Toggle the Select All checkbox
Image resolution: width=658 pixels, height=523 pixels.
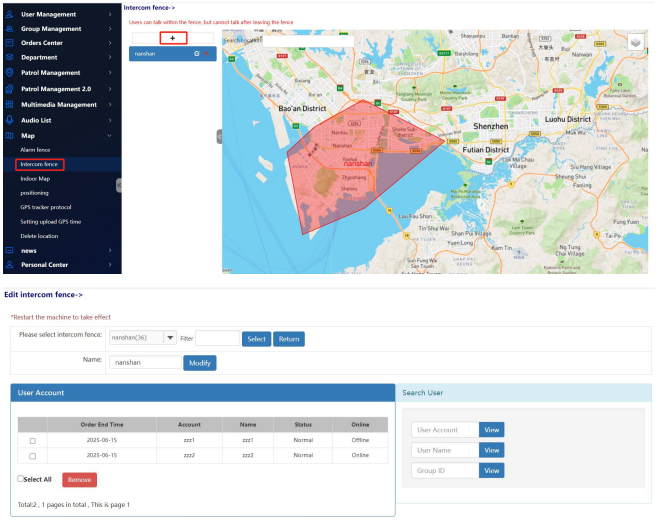coord(21,479)
